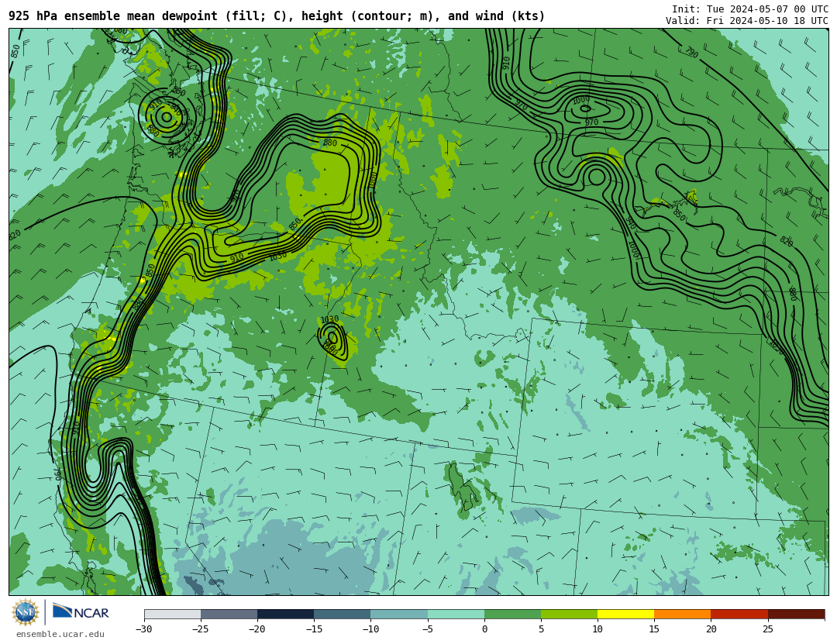The width and height of the screenshot is (837, 644).
Task: Pick the -5 to 0 mint colorbar swatch
Action: (456, 614)
